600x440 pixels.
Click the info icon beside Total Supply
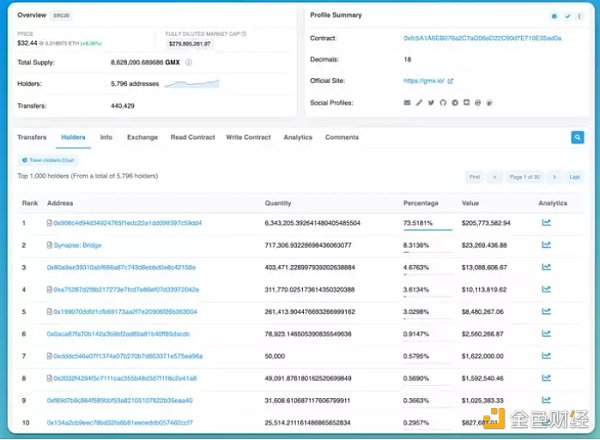pyautogui.click(x=189, y=61)
